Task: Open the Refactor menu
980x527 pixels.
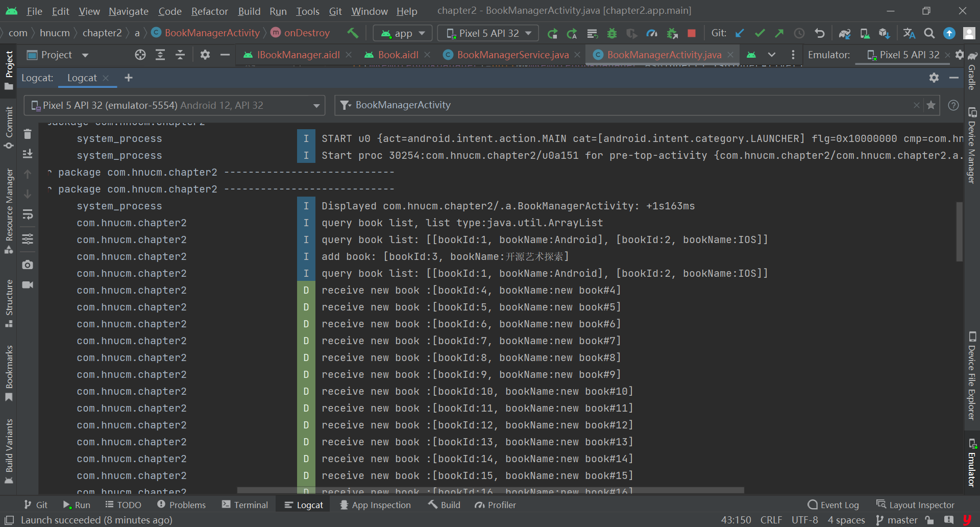Action: [209, 11]
